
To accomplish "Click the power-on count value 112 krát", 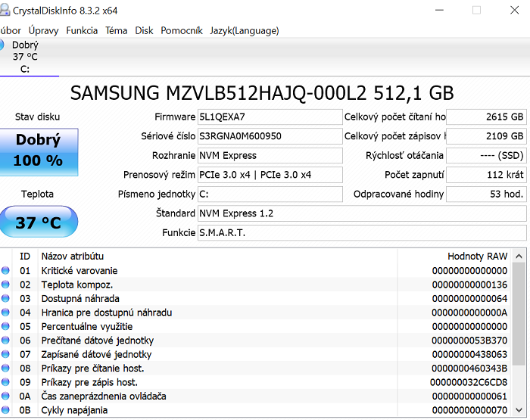I will point(486,175).
